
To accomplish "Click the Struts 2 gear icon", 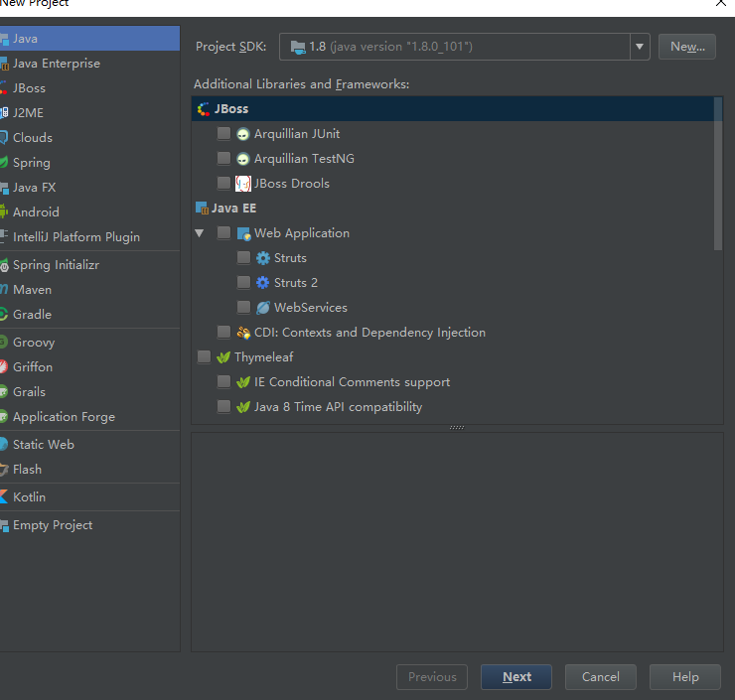I will [x=263, y=283].
